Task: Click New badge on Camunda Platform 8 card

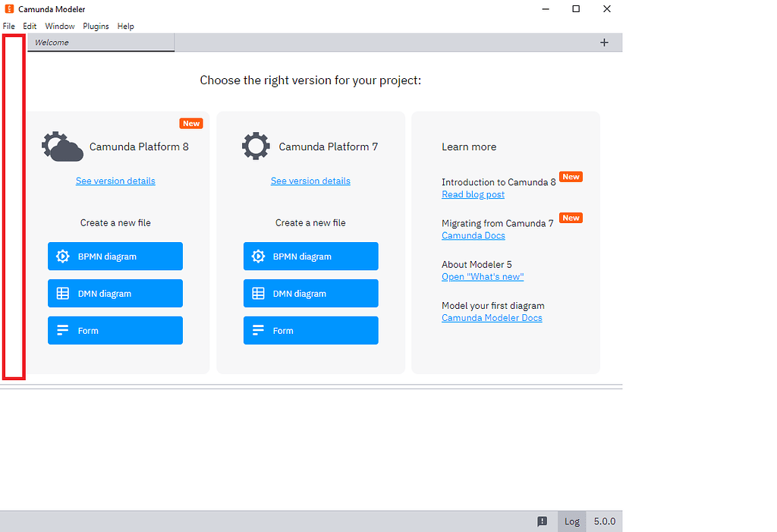Action: point(191,124)
